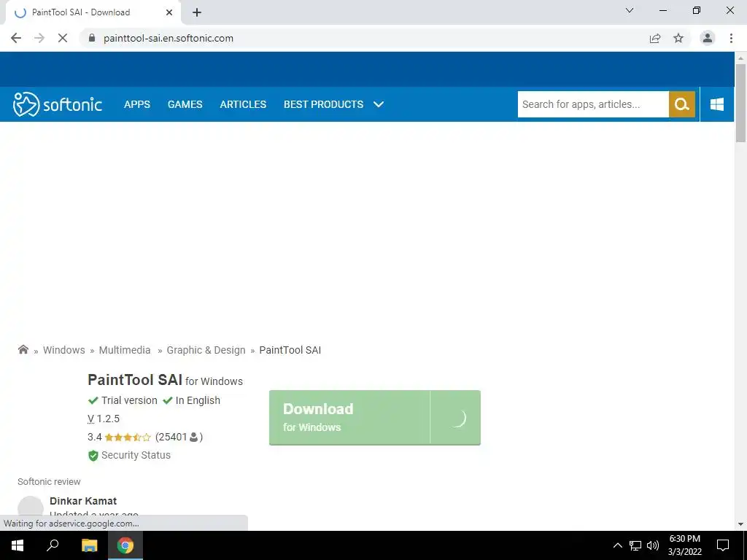Screen dimensions: 747x560
Task: Click the Download for Windows button
Action: [x=374, y=418]
